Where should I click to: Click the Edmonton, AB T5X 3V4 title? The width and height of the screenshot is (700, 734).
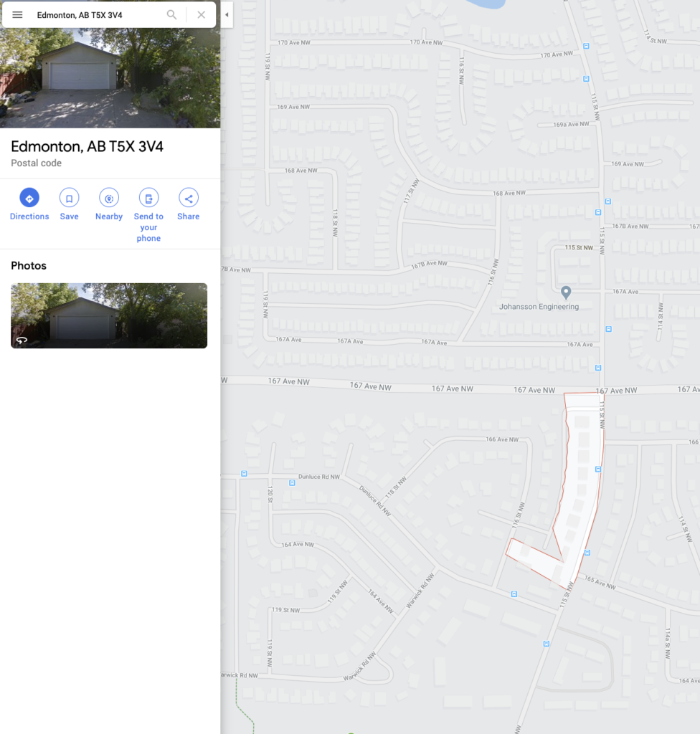point(87,146)
